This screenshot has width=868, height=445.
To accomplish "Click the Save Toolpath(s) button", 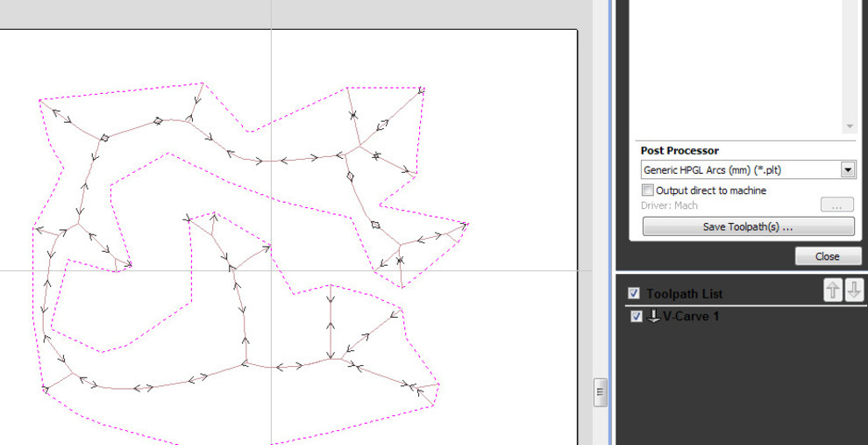I will pyautogui.click(x=748, y=226).
